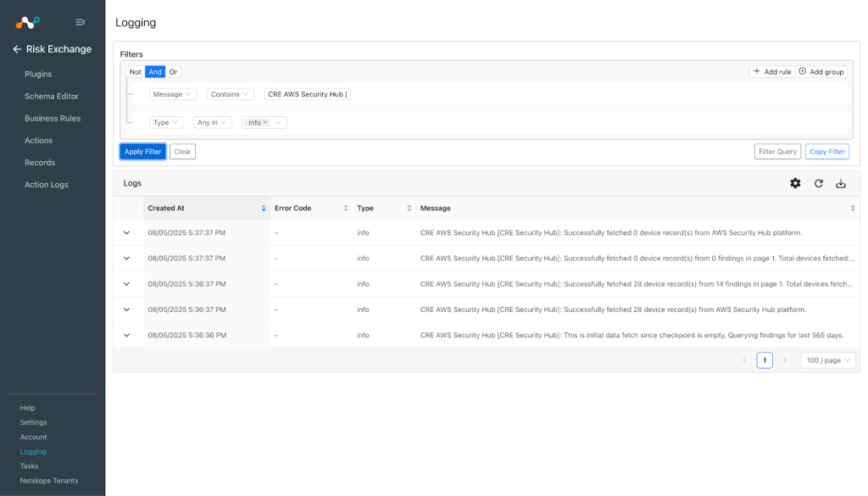Expand the 0 findings in page 1 row
Image resolution: width=868 pixels, height=496 pixels.
pos(127,259)
